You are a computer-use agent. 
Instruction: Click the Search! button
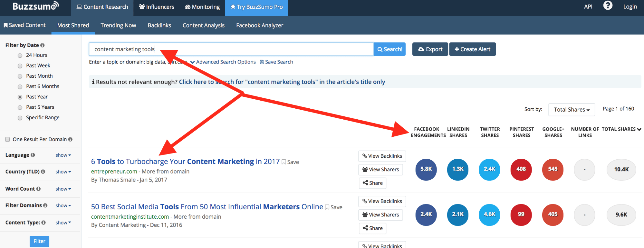click(x=389, y=49)
